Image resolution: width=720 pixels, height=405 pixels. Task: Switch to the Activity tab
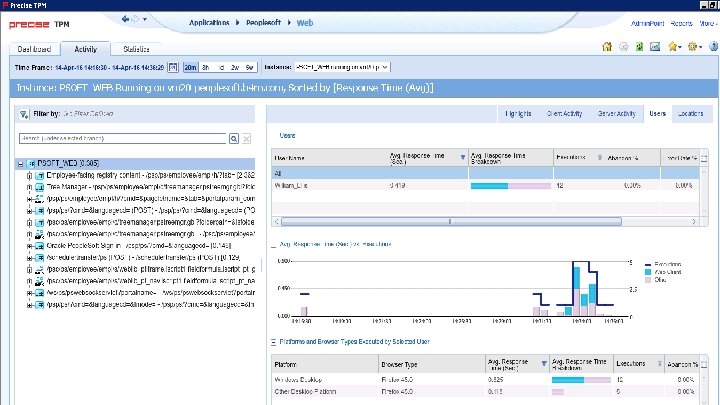[x=85, y=49]
